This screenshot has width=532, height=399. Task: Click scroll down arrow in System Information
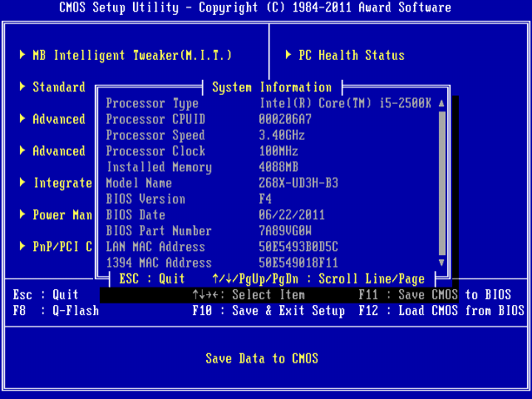click(x=441, y=263)
